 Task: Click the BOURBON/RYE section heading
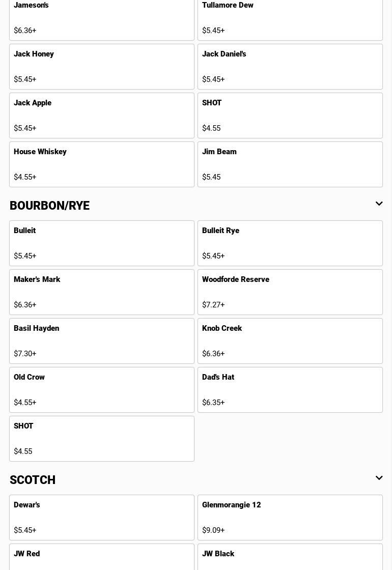[x=50, y=206]
